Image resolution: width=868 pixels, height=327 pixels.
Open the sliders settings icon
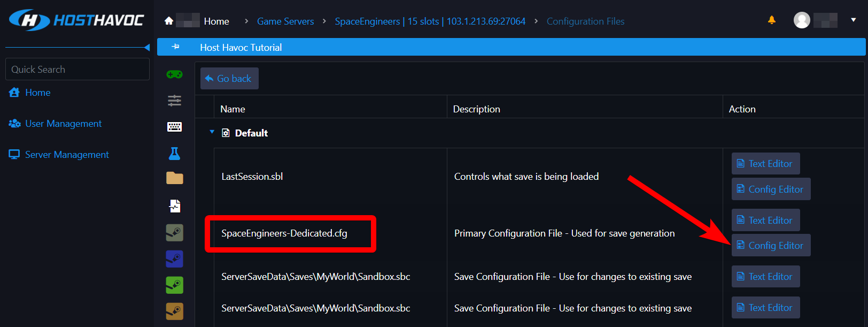click(x=175, y=101)
